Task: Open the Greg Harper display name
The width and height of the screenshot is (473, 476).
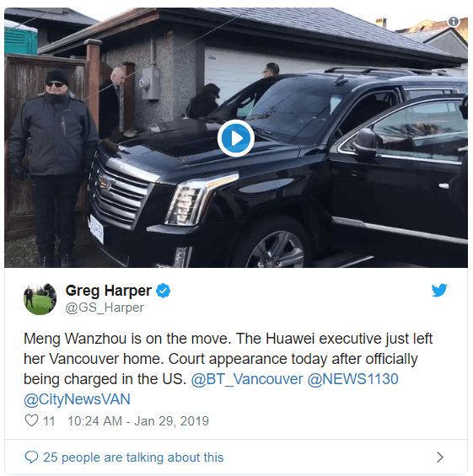Action: point(109,291)
